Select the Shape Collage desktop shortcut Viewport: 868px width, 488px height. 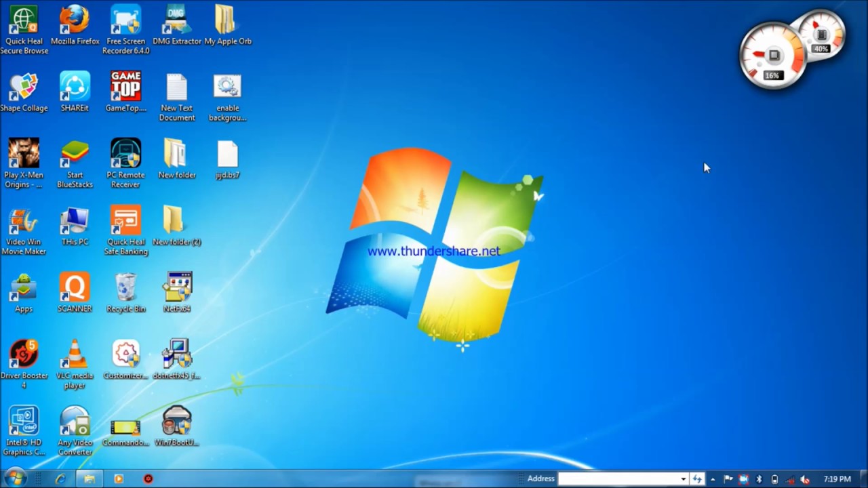pos(24,92)
